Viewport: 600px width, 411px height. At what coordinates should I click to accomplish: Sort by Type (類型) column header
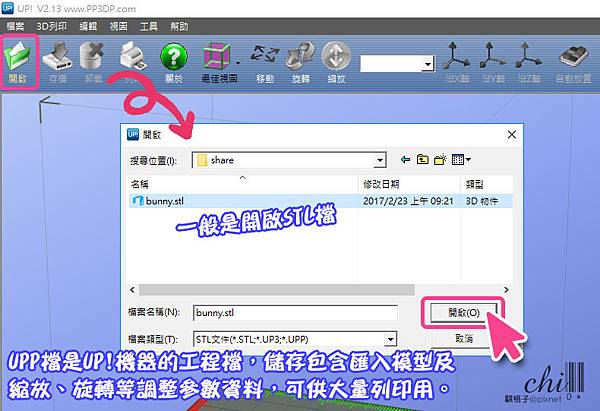tap(487, 184)
